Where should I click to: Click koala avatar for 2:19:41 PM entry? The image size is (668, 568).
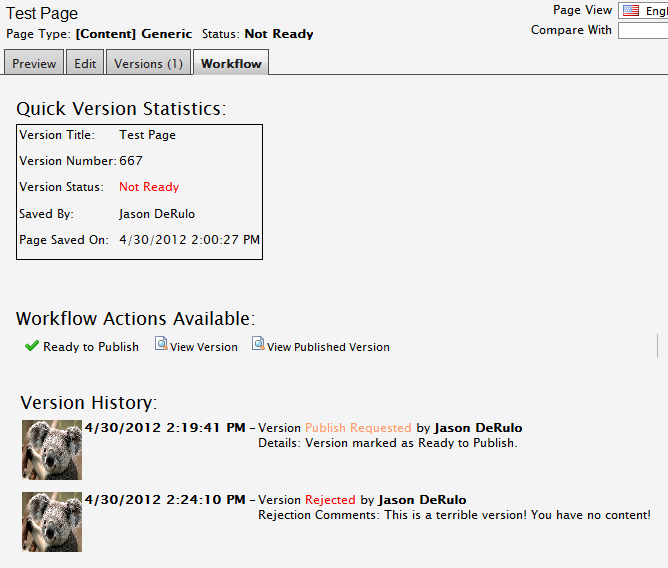(52, 449)
